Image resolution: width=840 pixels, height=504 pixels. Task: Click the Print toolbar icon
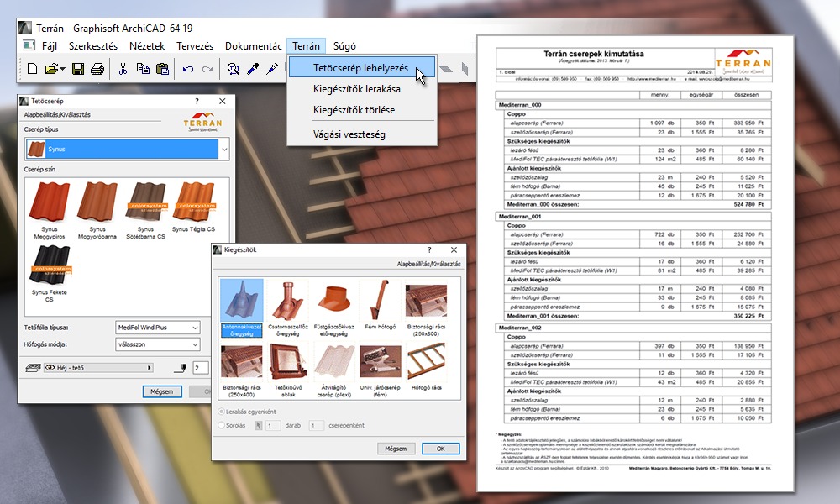point(97,69)
